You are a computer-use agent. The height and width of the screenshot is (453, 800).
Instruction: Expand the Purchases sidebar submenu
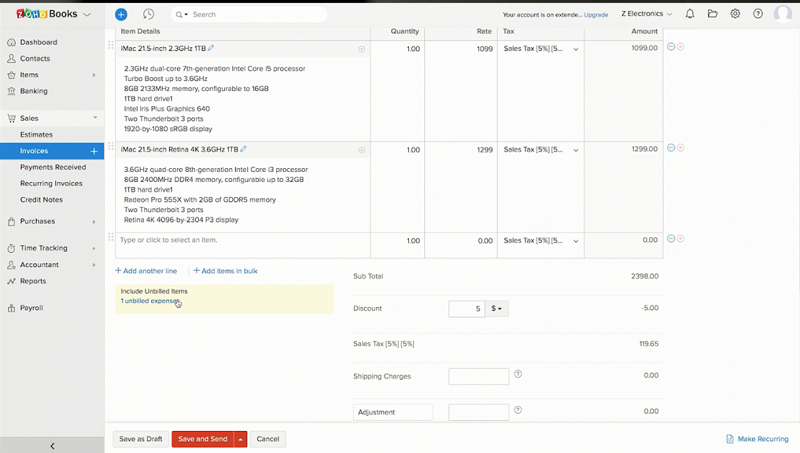(x=94, y=221)
